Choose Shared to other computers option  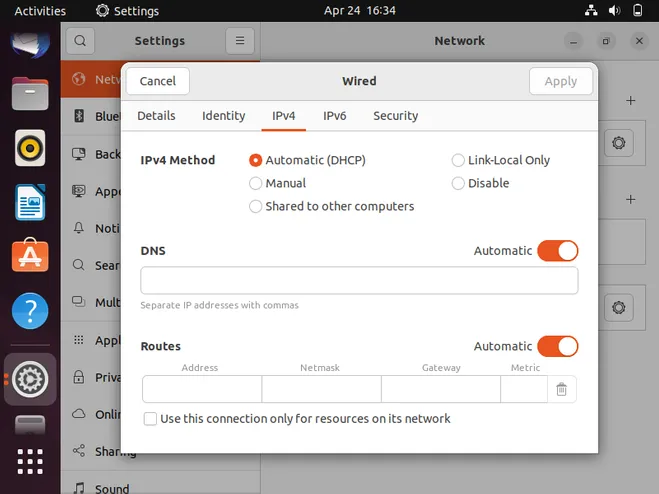pyautogui.click(x=256, y=207)
